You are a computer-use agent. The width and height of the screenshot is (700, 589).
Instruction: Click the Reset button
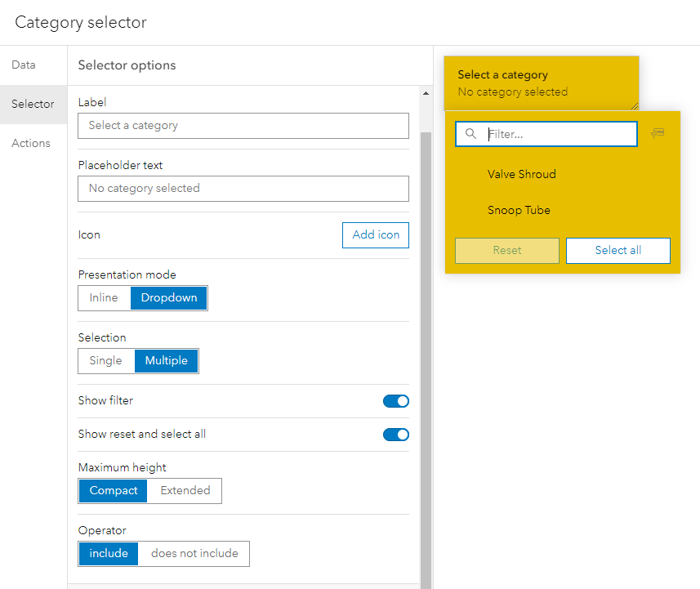pyautogui.click(x=507, y=251)
